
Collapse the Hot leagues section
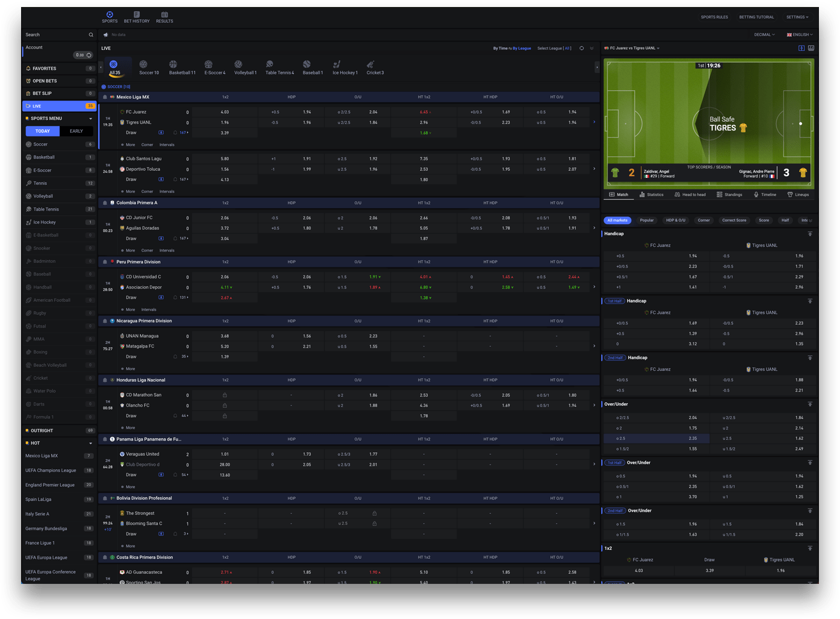tap(91, 443)
